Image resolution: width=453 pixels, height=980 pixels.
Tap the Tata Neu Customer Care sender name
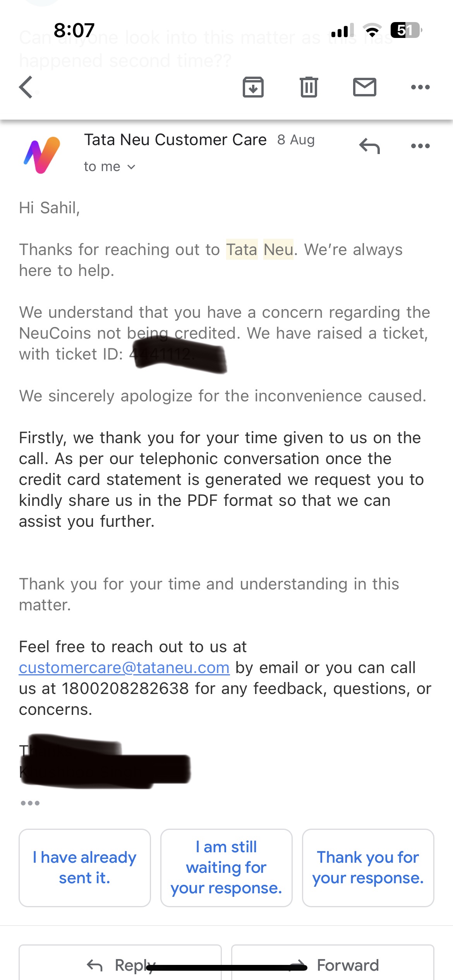(x=175, y=140)
